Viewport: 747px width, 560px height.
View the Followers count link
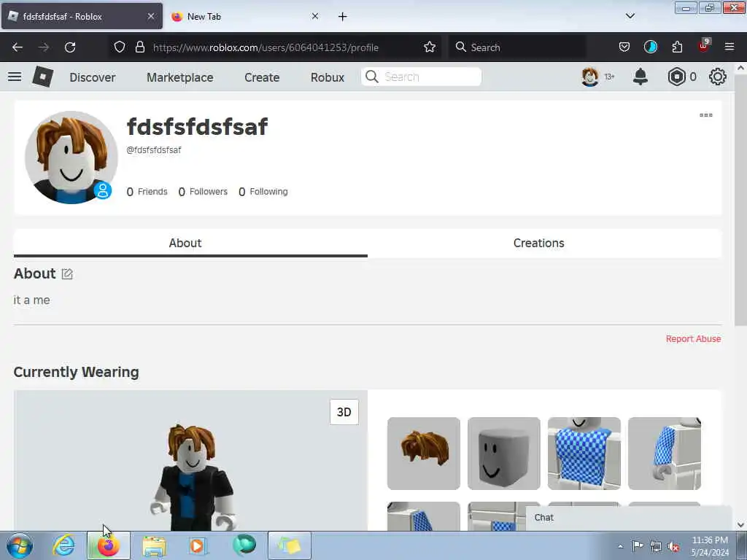coord(203,192)
